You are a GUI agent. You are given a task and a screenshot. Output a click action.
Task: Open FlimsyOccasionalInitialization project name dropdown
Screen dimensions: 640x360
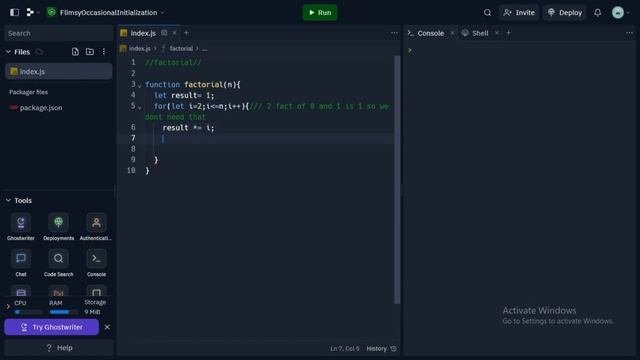[106, 12]
